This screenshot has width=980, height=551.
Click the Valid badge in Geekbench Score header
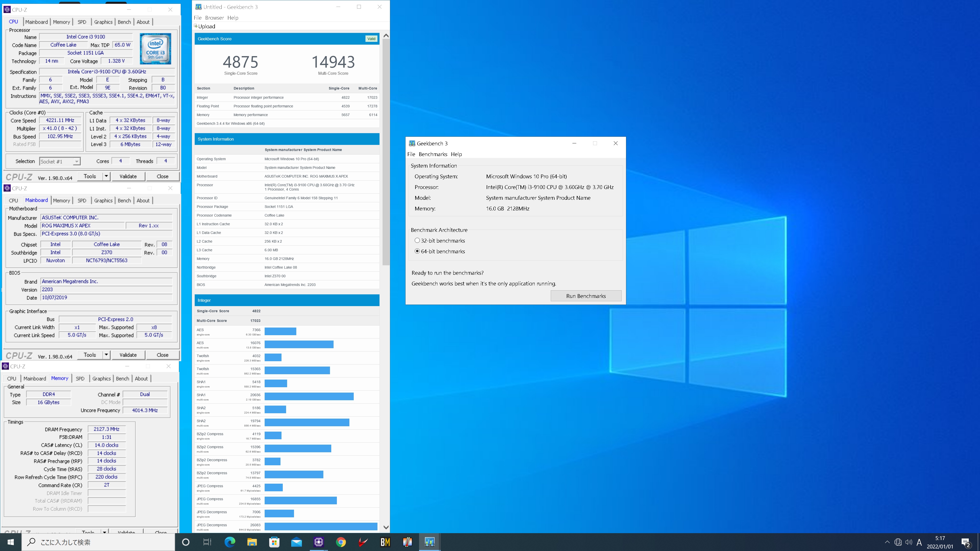[x=371, y=39]
